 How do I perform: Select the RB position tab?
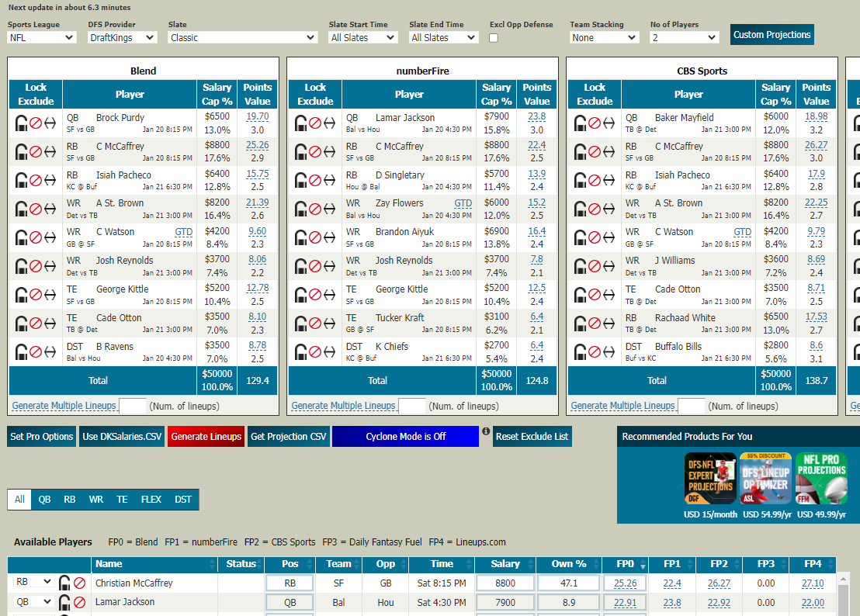tap(70, 500)
